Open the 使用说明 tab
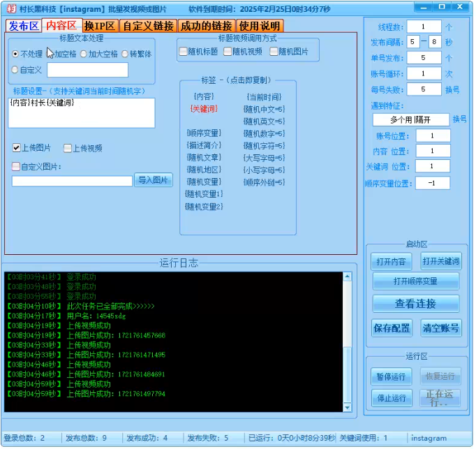The width and height of the screenshot is (476, 449). point(260,26)
